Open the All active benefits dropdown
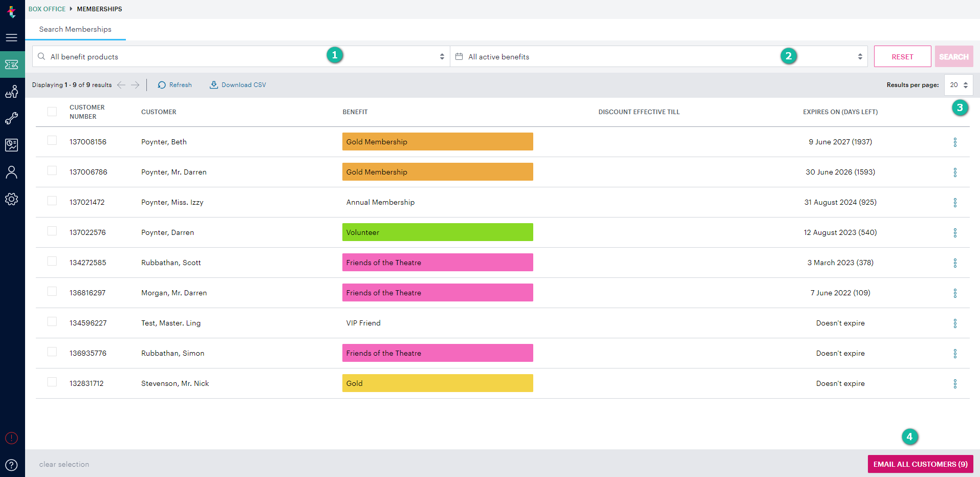The width and height of the screenshot is (980, 477). tap(659, 56)
